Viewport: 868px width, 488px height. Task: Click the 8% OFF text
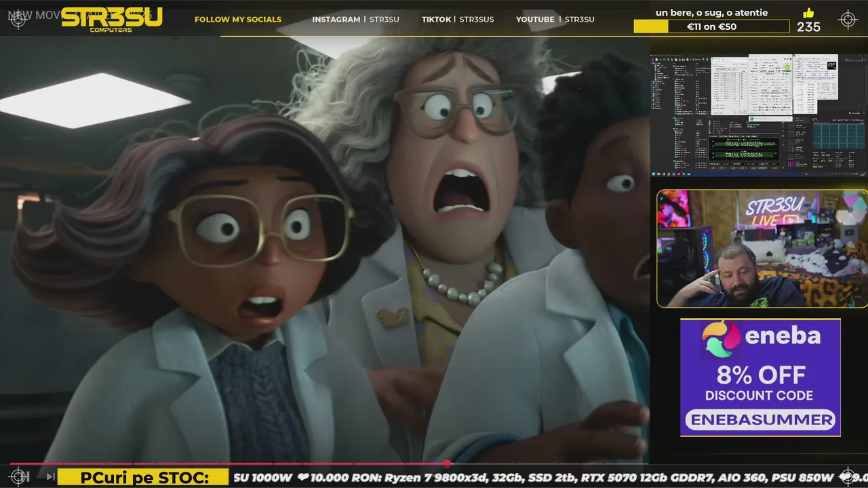(x=762, y=375)
